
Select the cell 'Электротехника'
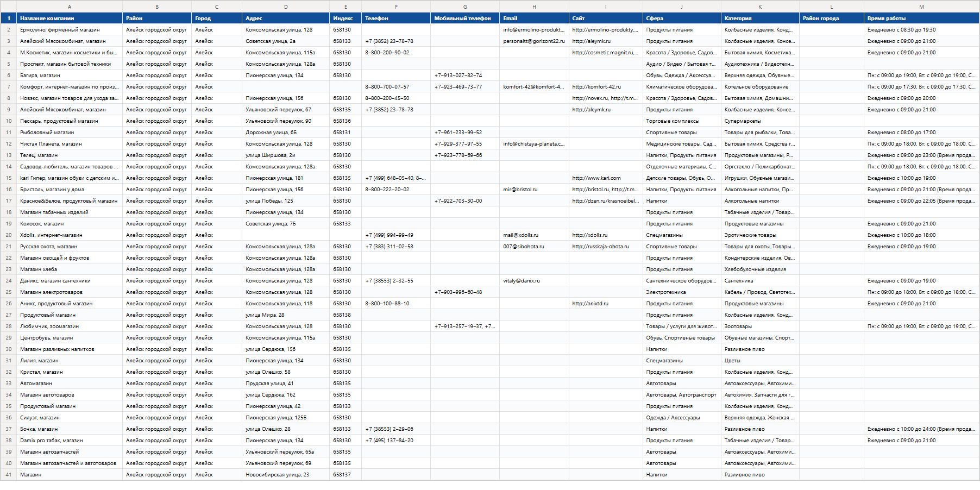[682, 292]
